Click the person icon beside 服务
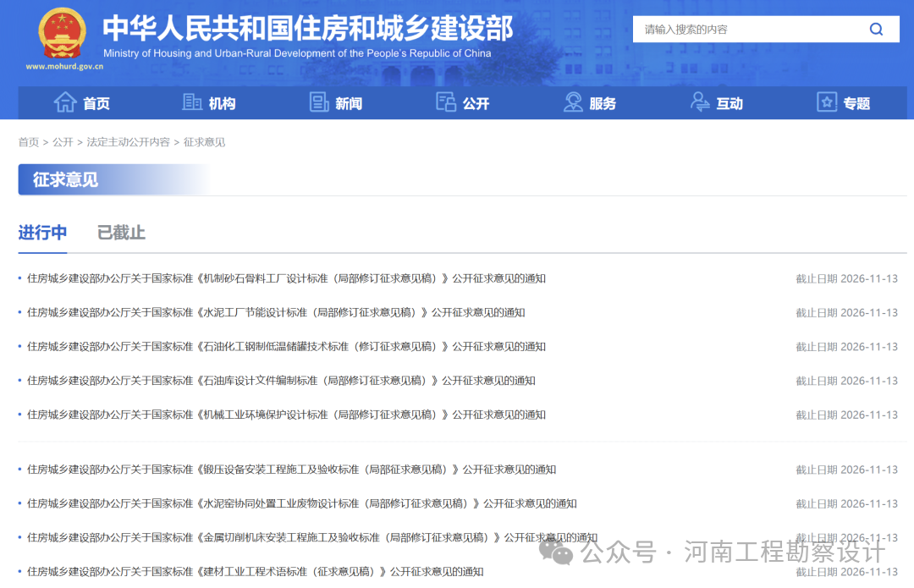Viewport: 914px width, 588px height. click(x=573, y=102)
